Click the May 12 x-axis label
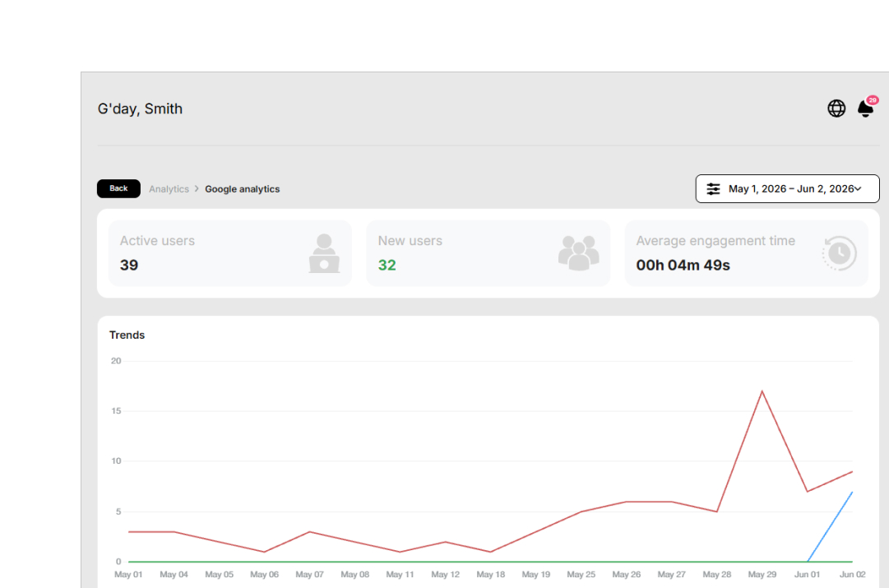Viewport: 889px width, 588px height. tap(445, 574)
